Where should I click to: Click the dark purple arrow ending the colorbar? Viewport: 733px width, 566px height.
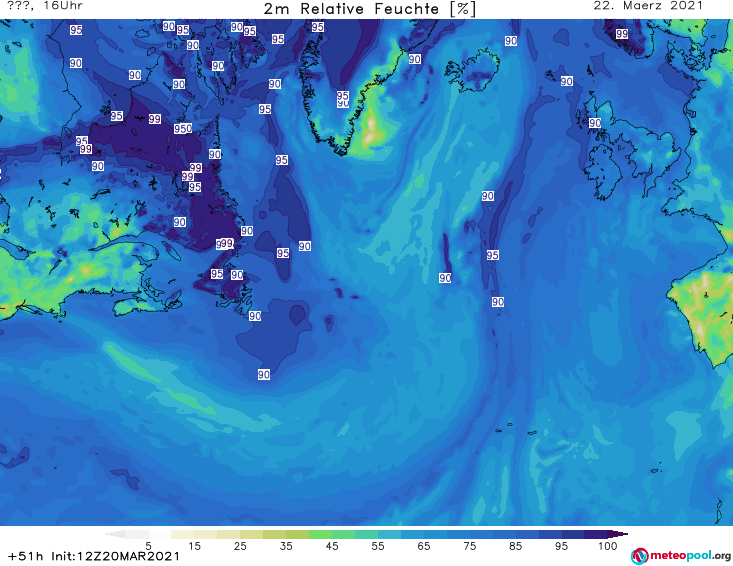[618, 534]
